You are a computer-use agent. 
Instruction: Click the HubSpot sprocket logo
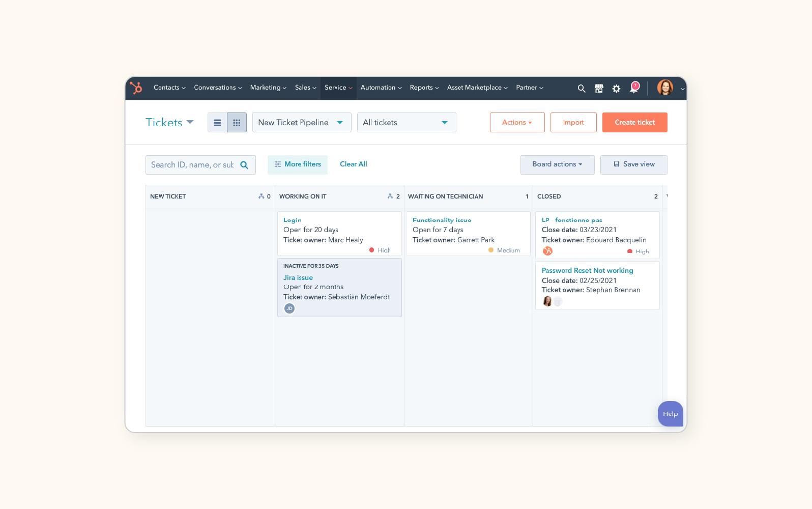(x=136, y=88)
